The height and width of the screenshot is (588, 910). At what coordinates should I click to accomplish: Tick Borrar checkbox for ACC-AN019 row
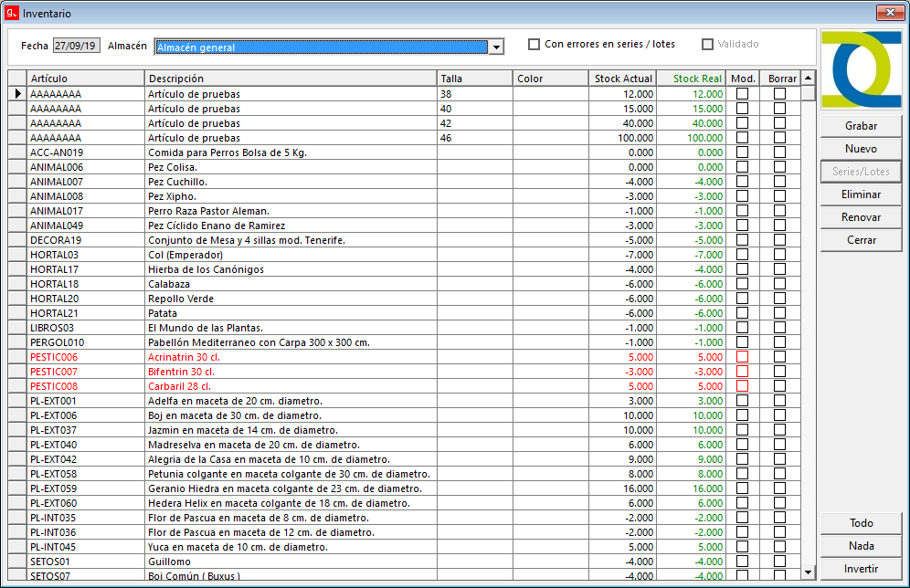(779, 152)
